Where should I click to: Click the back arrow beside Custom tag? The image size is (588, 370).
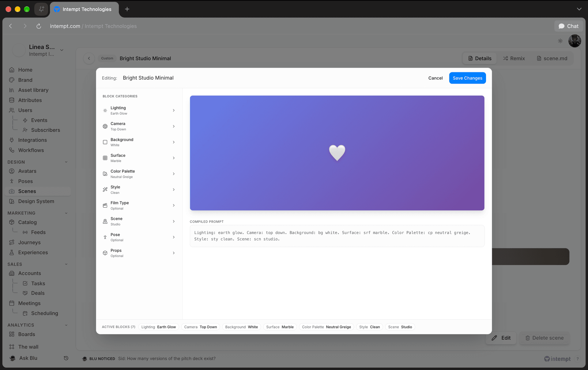tap(89, 58)
